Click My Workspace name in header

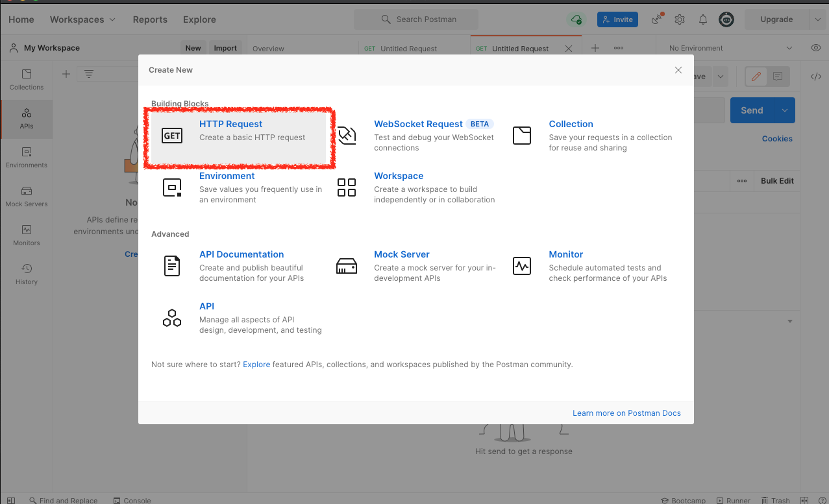pos(52,48)
